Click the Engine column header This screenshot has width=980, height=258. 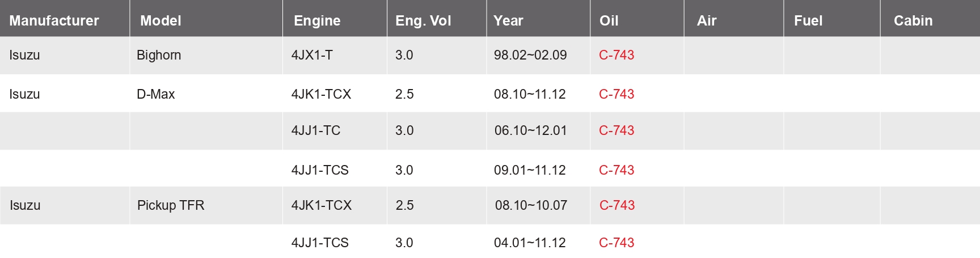pyautogui.click(x=317, y=20)
